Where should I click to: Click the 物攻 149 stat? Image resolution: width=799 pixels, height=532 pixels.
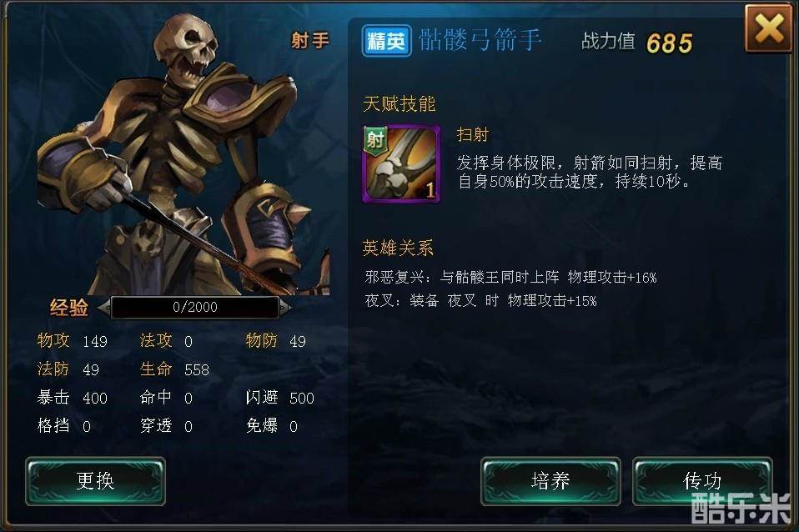click(72, 341)
